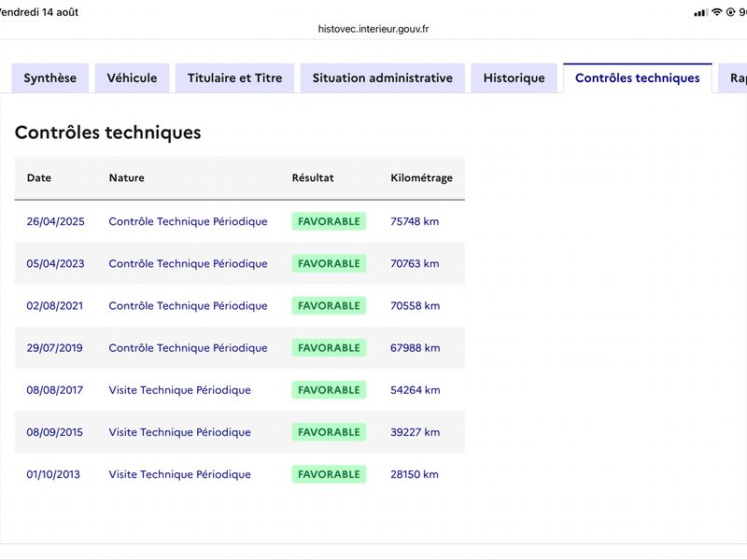The height and width of the screenshot is (560, 747).
Task: Select the mileage 67988 km
Action: tap(416, 348)
